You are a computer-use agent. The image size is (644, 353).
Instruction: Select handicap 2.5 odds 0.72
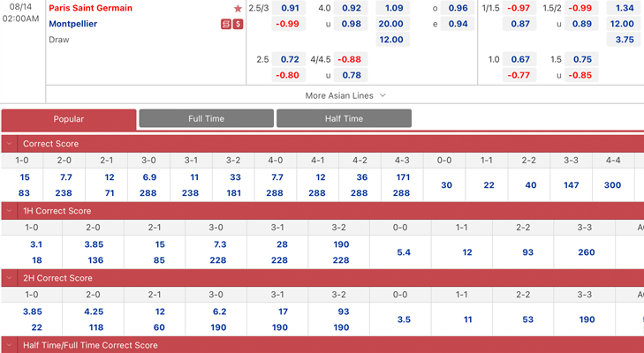point(289,59)
